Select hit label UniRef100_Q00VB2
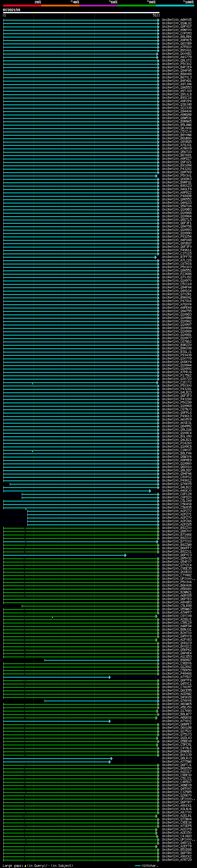 (x=177, y=54)
